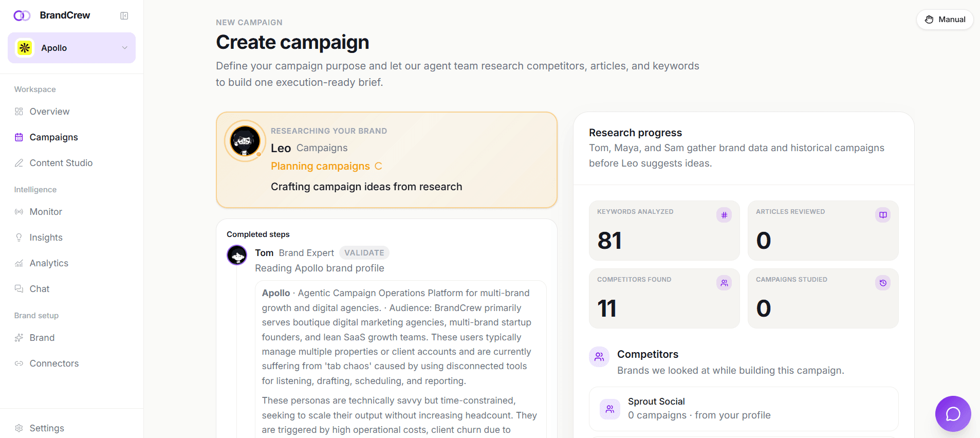Click the Insights lightbulb icon

coord(19,238)
